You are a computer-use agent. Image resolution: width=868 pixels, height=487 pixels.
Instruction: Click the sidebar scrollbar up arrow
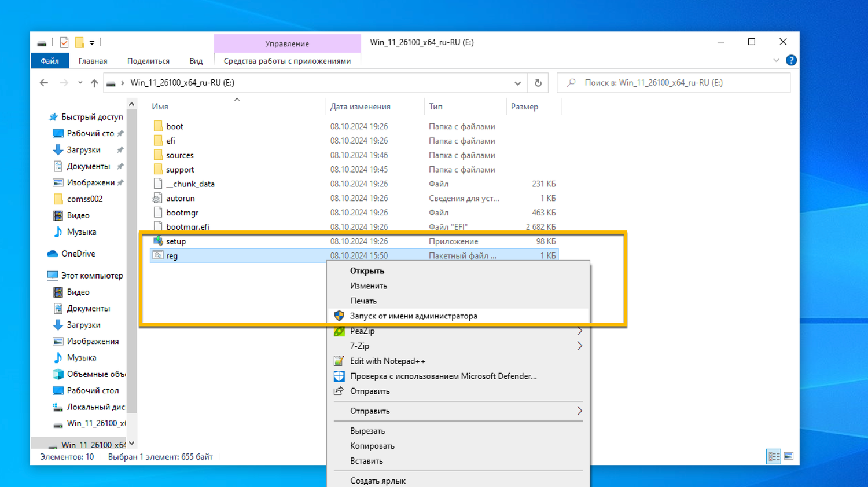coord(132,104)
